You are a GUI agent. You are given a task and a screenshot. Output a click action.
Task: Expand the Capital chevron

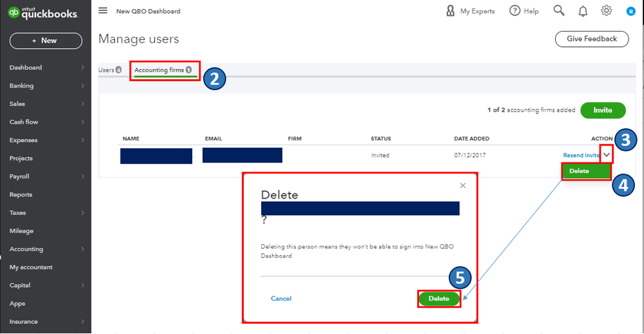click(x=83, y=285)
